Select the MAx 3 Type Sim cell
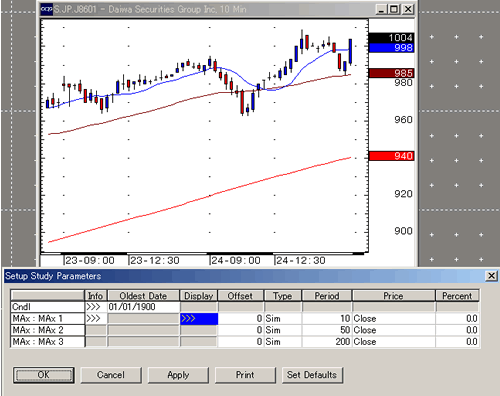This screenshot has width=500, height=396. (283, 342)
